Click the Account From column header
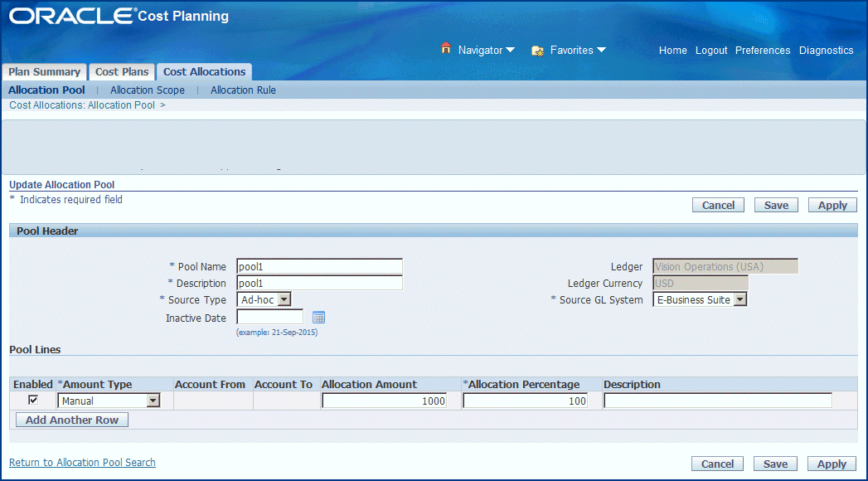 210,384
